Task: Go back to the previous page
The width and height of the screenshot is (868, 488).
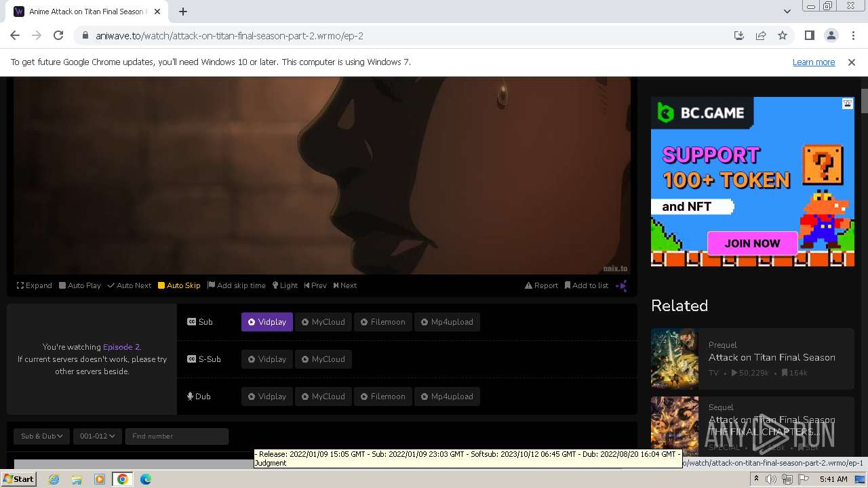Action: pos(15,35)
